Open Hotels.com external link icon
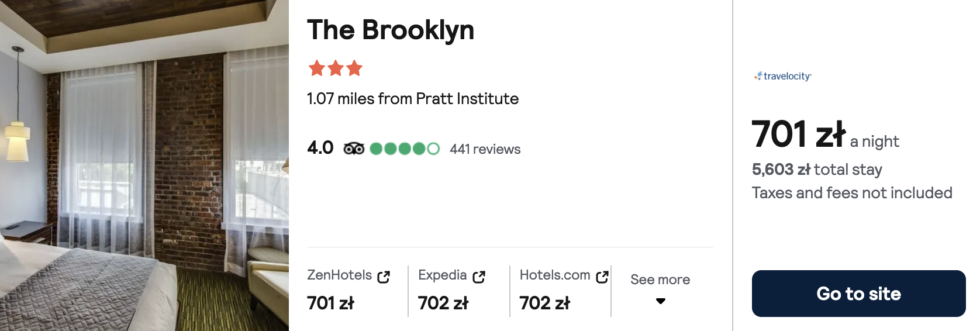Image resolution: width=980 pixels, height=331 pixels. [602, 277]
